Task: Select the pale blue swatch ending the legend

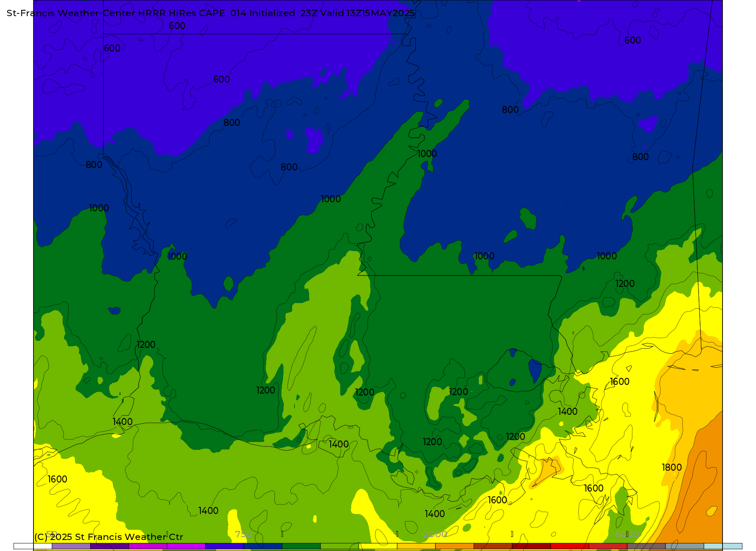Action: [723, 546]
